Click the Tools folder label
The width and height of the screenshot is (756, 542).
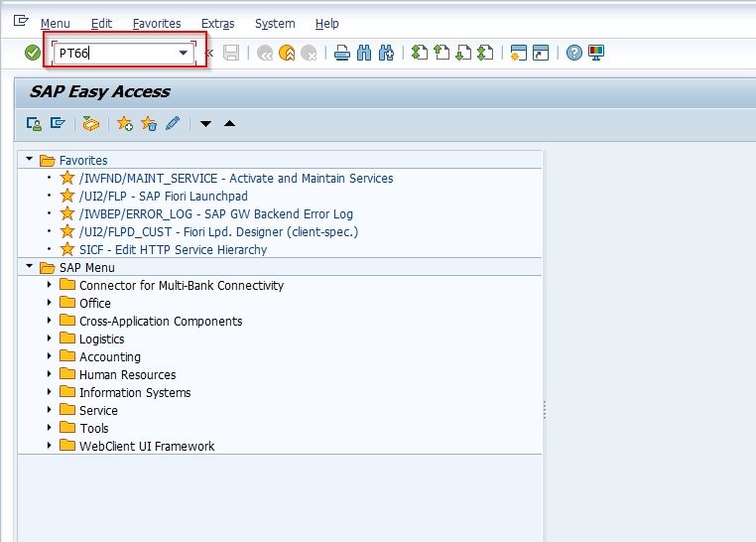point(94,428)
